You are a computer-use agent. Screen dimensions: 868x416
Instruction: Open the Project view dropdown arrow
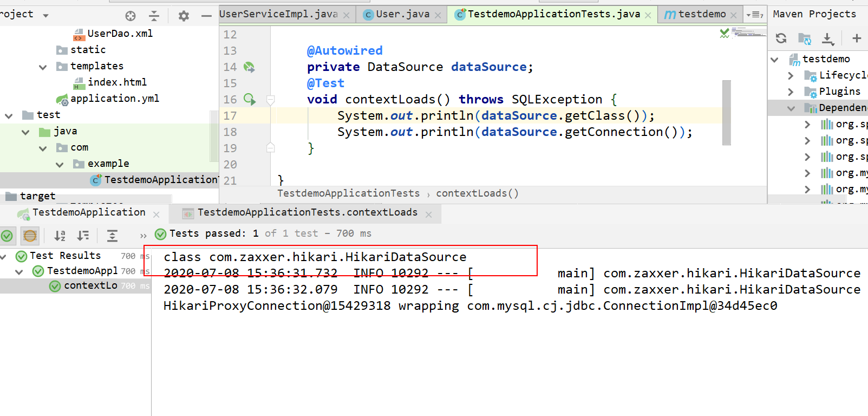click(x=45, y=15)
